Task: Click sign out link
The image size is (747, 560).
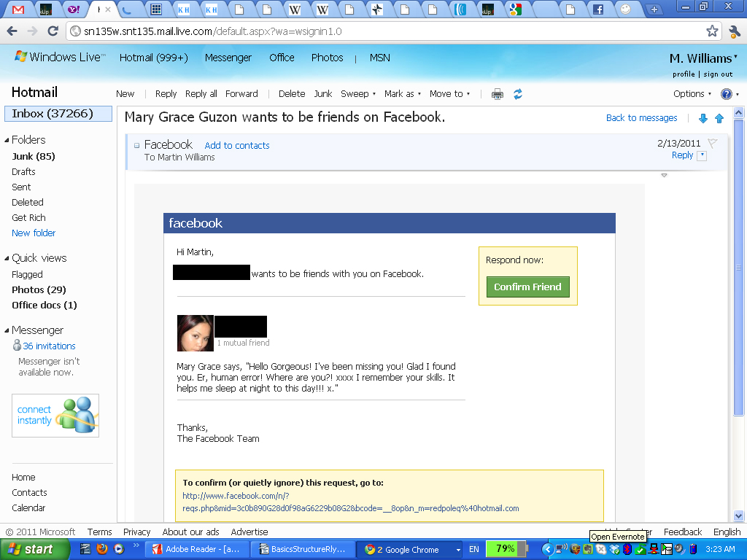Action: coord(718,74)
